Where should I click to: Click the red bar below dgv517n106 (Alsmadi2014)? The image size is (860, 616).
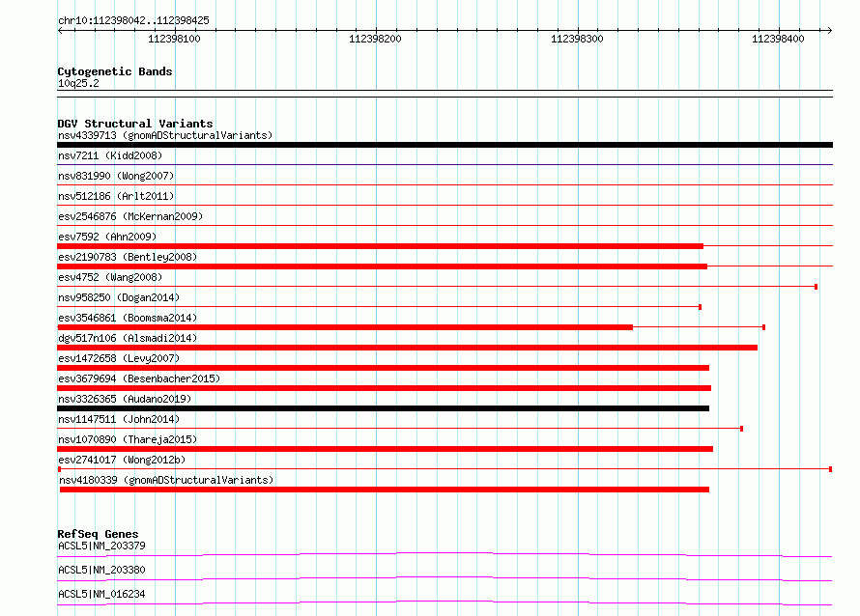[408, 348]
